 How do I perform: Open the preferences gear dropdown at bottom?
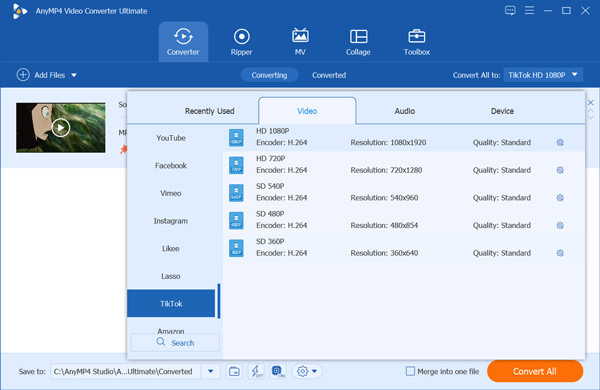coord(307,371)
